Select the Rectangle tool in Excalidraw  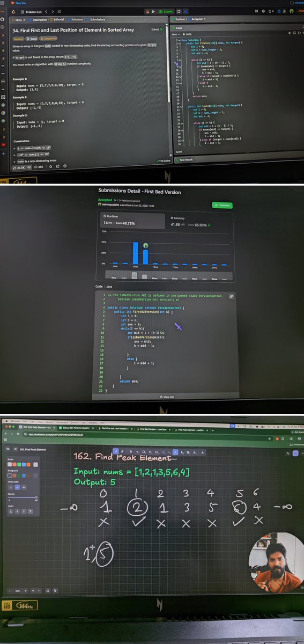pyautogui.click(x=144, y=451)
